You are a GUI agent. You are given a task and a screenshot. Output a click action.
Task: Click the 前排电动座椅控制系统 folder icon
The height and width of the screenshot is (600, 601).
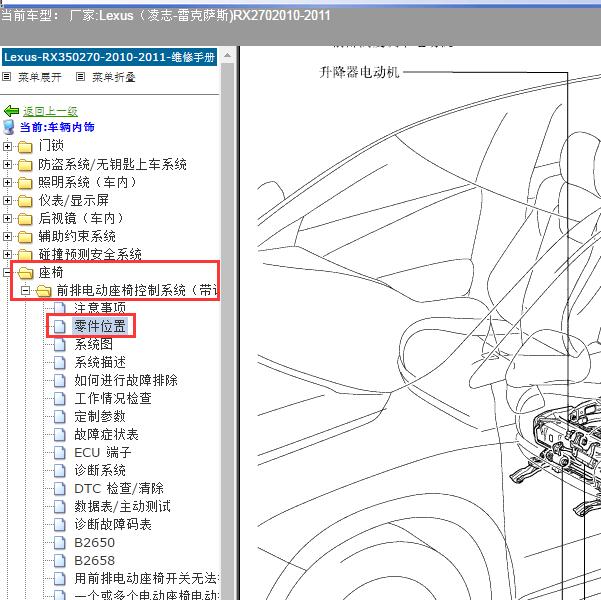coord(44,291)
